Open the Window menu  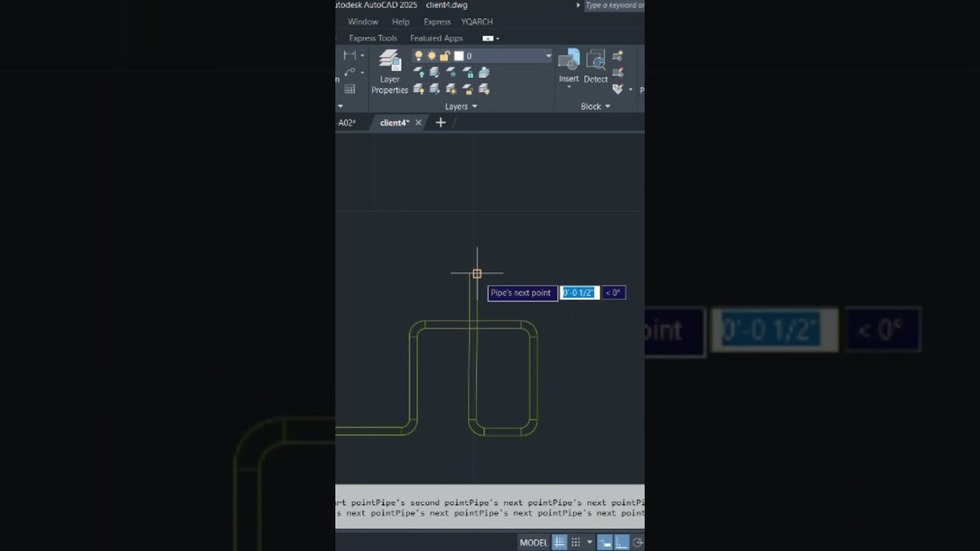tap(363, 22)
